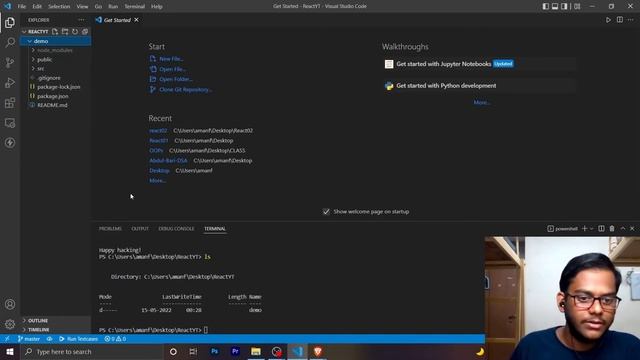640x360 pixels.
Task: Click the Open File... link
Action: [x=173, y=69]
